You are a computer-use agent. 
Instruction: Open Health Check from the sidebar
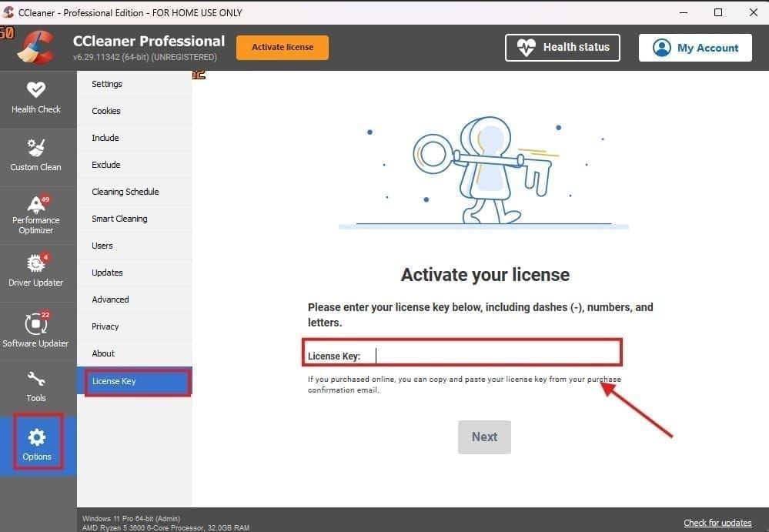(x=36, y=98)
